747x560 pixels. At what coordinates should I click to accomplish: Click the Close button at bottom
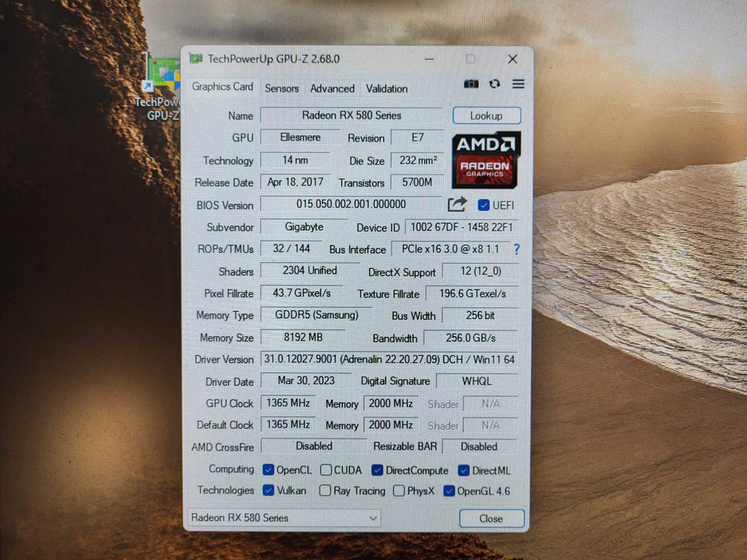point(491,518)
